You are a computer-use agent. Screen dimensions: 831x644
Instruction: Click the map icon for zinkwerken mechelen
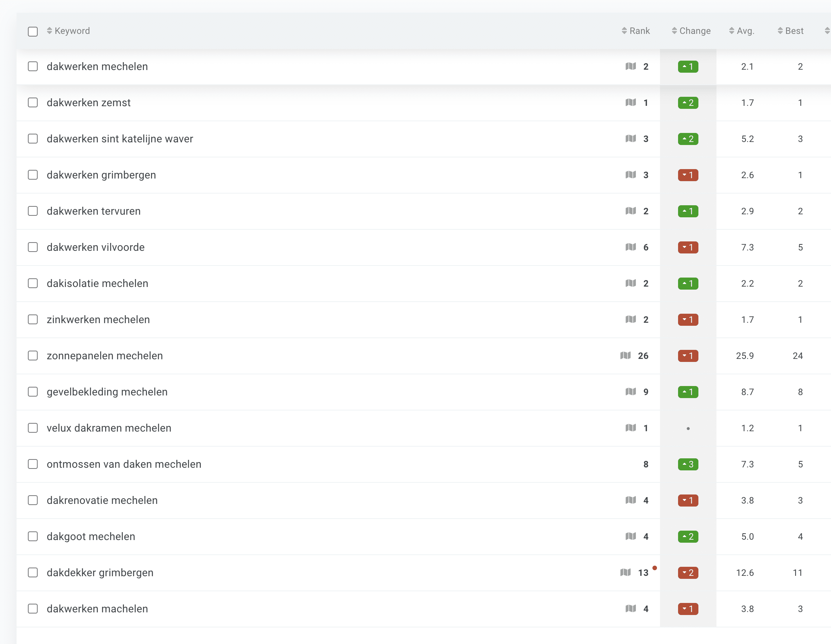631,319
